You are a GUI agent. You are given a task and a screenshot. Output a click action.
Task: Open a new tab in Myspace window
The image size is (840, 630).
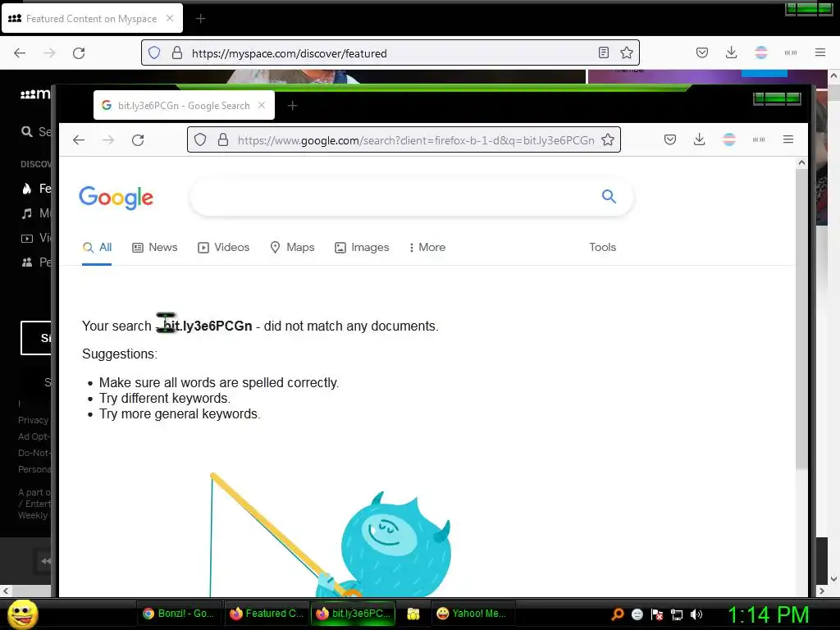(x=200, y=19)
